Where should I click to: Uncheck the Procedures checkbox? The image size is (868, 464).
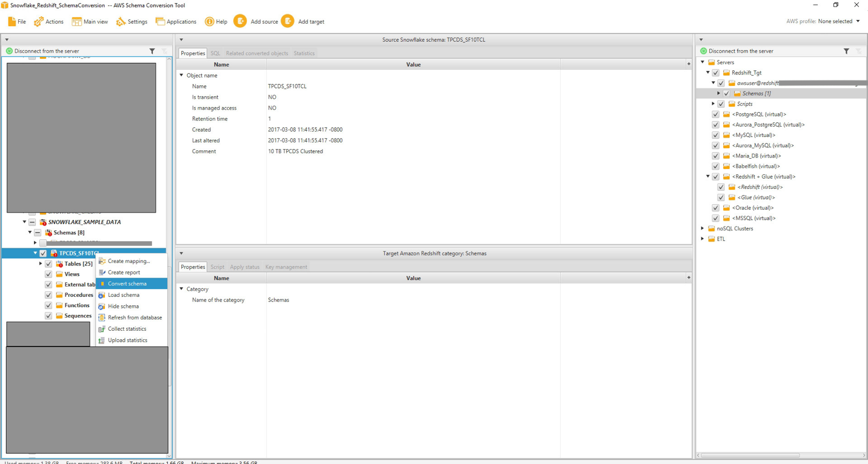tap(48, 295)
